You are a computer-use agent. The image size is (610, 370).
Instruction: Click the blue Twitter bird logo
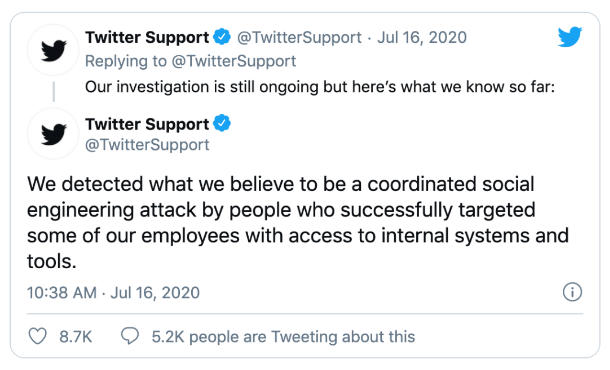[x=570, y=37]
